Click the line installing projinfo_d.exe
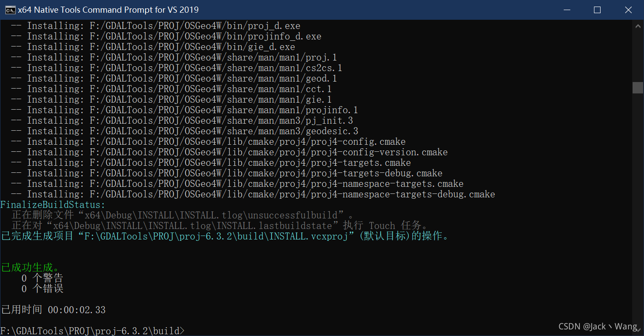The height and width of the screenshot is (336, 644). (166, 36)
